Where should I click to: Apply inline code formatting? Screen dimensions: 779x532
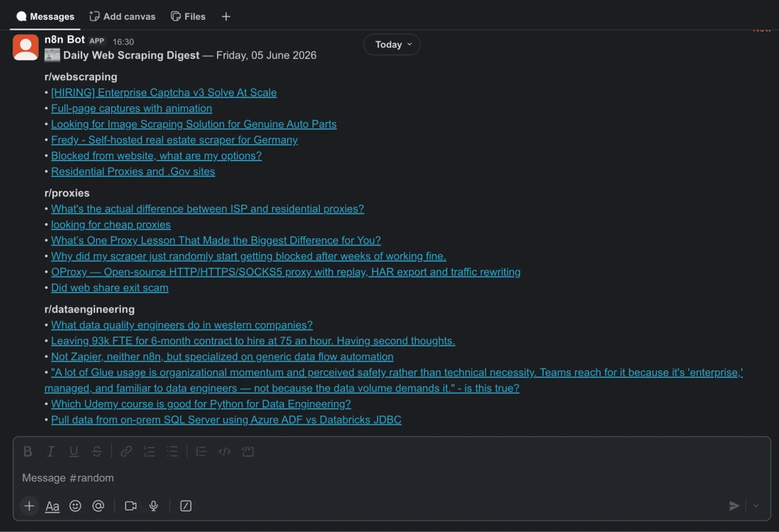pyautogui.click(x=225, y=451)
